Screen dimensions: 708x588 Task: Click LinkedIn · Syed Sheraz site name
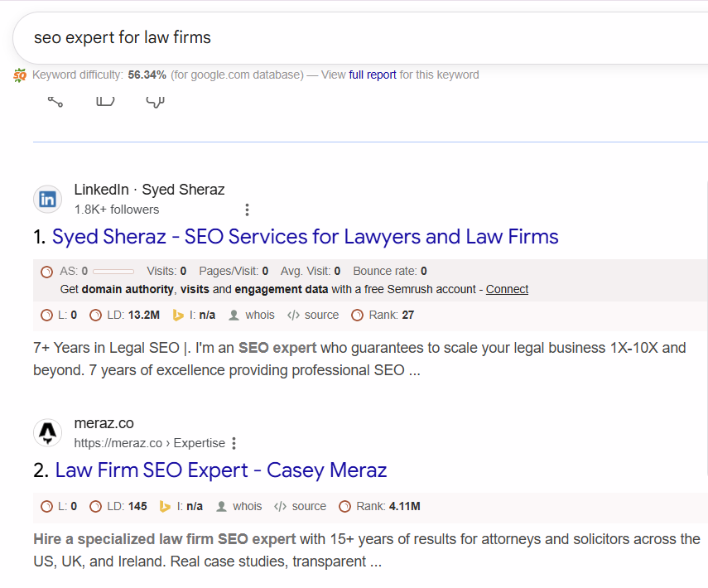149,190
